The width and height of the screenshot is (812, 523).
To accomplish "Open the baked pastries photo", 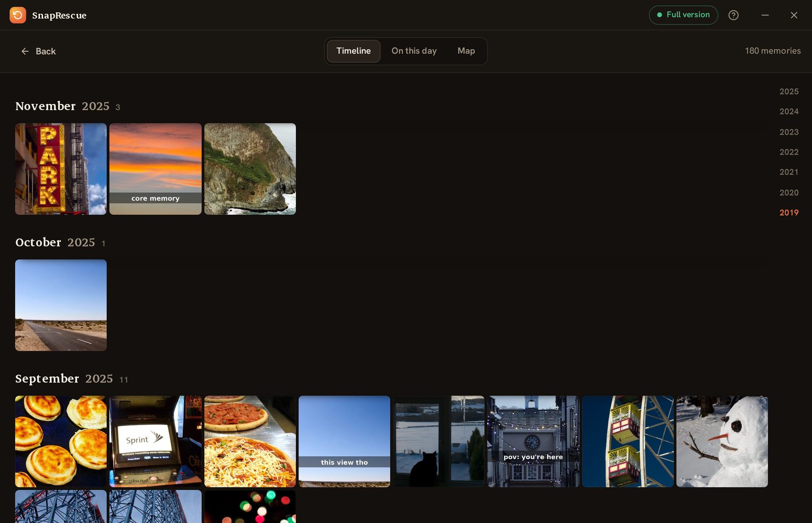I will [61, 441].
